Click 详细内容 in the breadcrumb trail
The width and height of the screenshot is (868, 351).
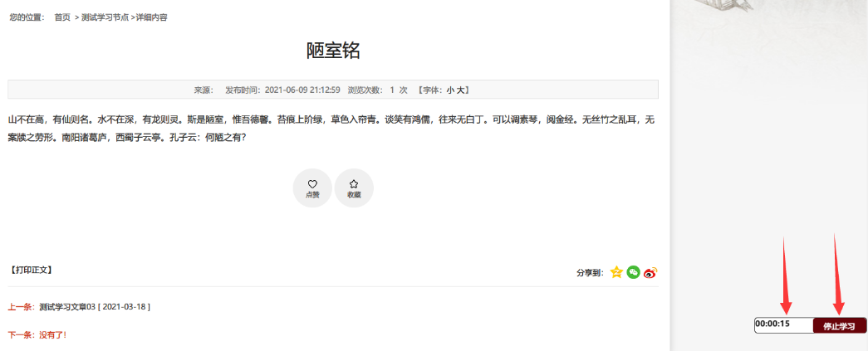coord(152,17)
